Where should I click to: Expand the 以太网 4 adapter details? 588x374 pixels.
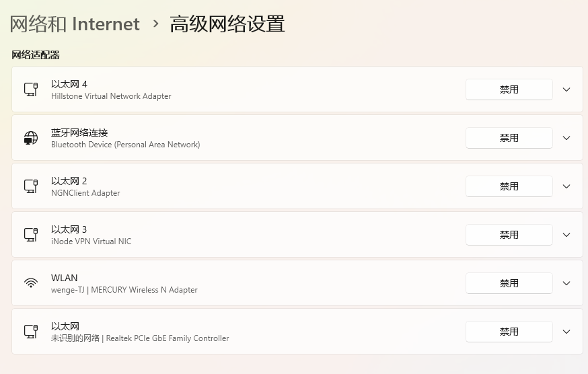pos(566,89)
